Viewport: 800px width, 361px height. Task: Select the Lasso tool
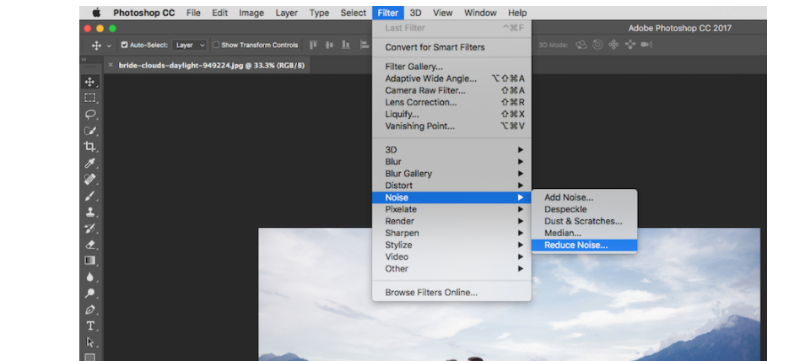(x=90, y=114)
